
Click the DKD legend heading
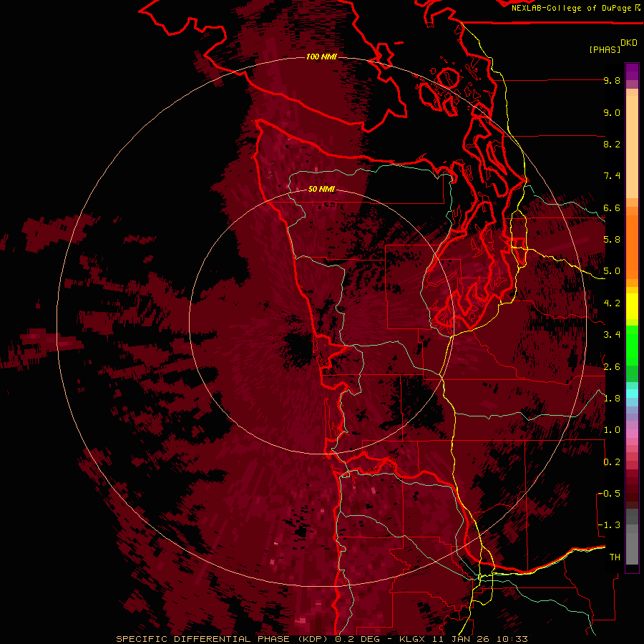point(629,43)
